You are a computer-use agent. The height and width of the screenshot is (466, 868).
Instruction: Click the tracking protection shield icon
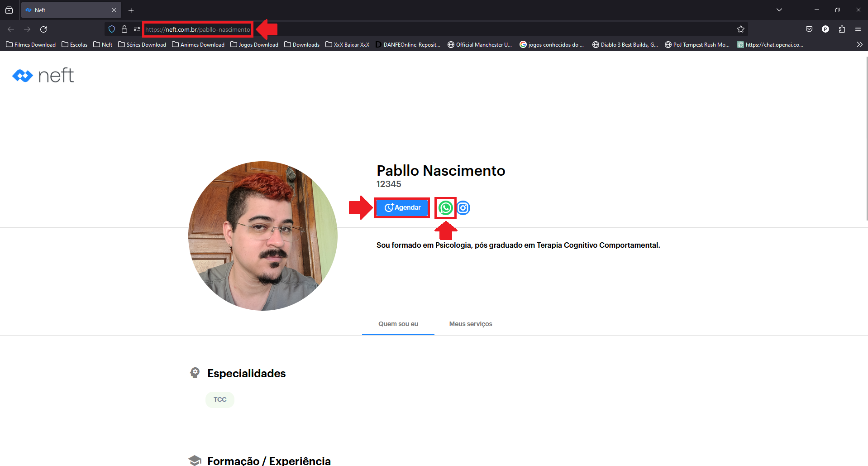pyautogui.click(x=112, y=29)
